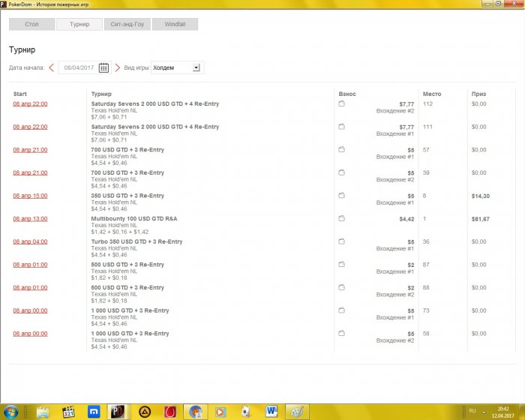
Task: Click history icon for 500 USD GTD place 88
Action: [x=341, y=287]
